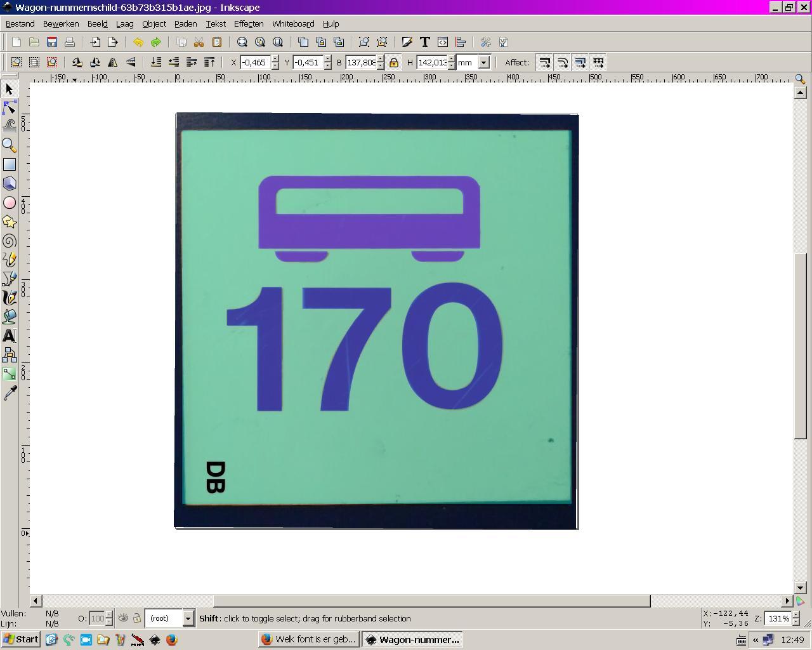Select the Ellipse circle tool

click(10, 202)
